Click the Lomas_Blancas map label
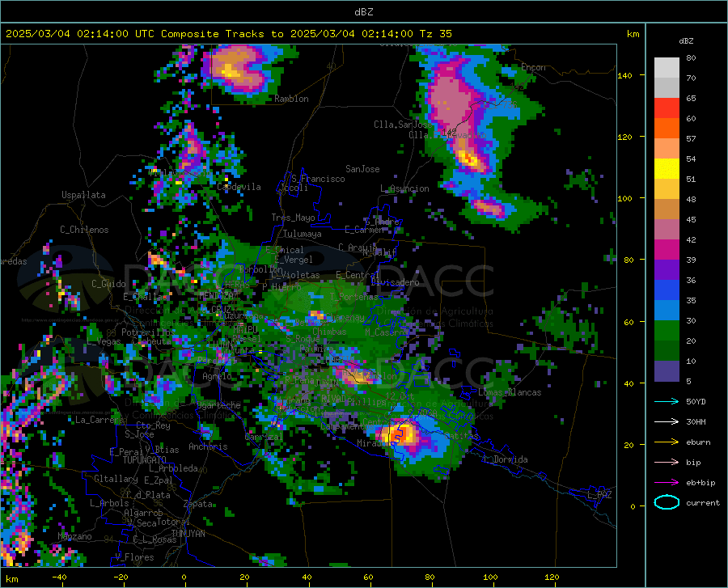Viewport: 728px width, 588px height. (x=510, y=392)
